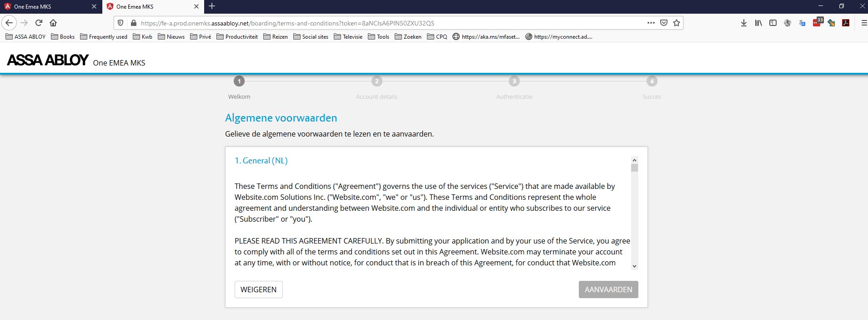The image size is (868, 320).
Task: Open the Library bookshelf icon
Action: (x=758, y=23)
